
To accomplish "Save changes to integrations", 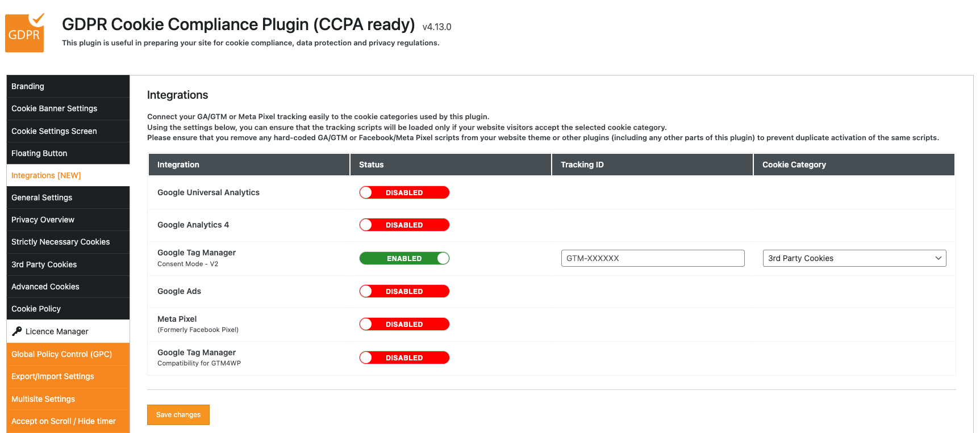I will point(178,415).
